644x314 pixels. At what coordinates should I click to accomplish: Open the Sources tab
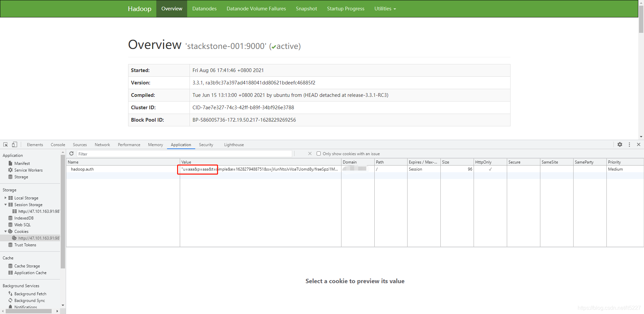(x=80, y=145)
